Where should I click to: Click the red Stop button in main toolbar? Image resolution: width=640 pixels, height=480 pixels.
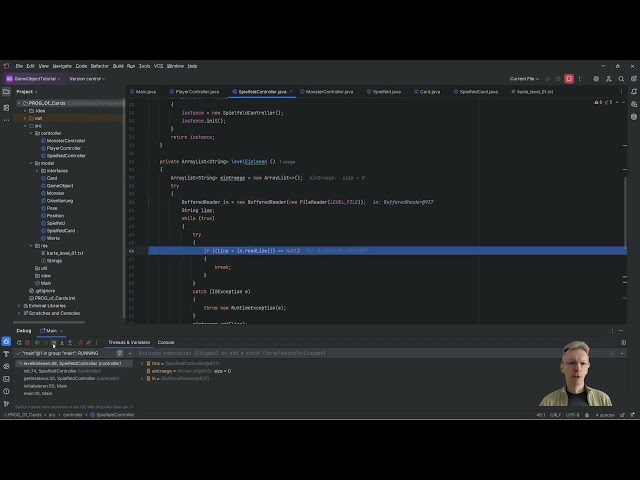pos(569,78)
